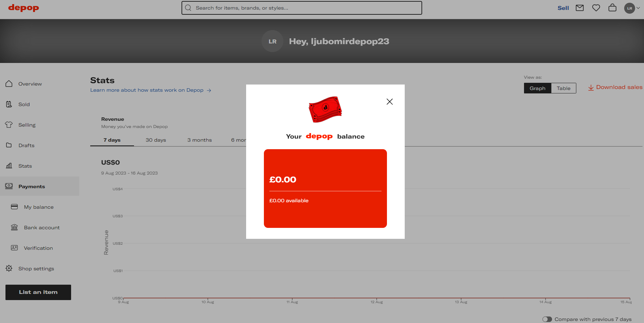Open Verification submenu item

(x=38, y=248)
